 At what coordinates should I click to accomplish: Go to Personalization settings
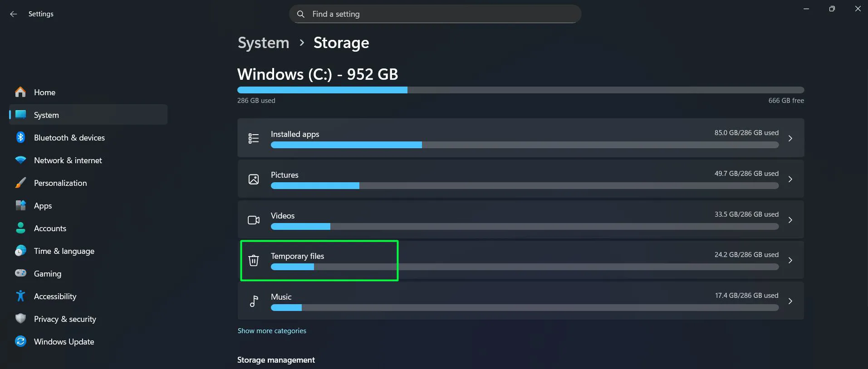[60, 183]
